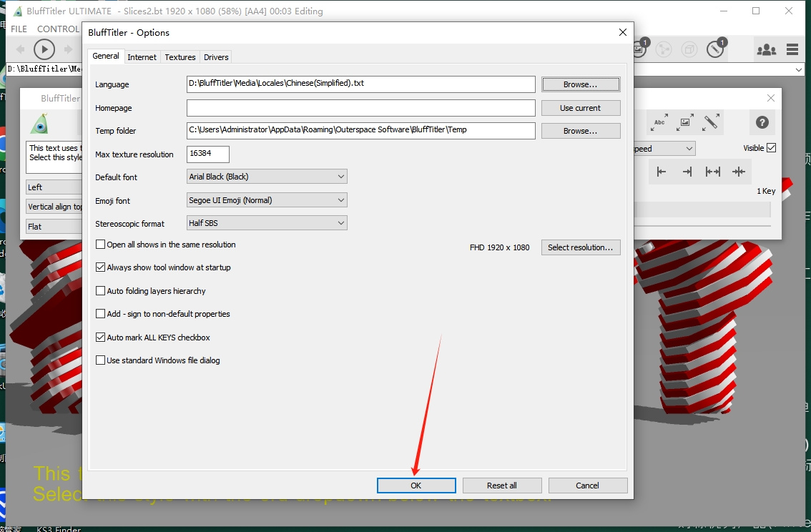Click the BluffTitler eye logo in tool window
This screenshot has height=532, width=811.
39,124
